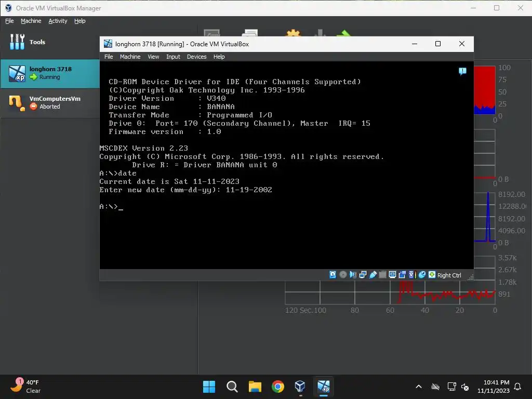The width and height of the screenshot is (532, 399).
Task: Close the longhorn 3718 VM window
Action: [461, 44]
